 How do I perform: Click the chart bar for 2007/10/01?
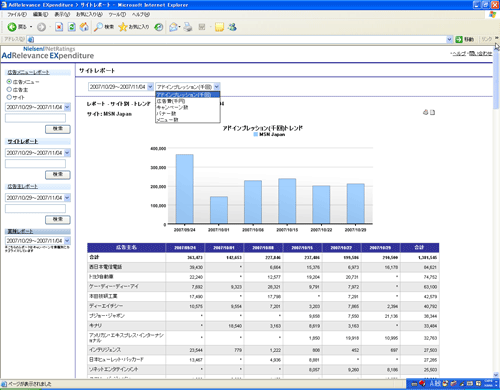(x=219, y=210)
